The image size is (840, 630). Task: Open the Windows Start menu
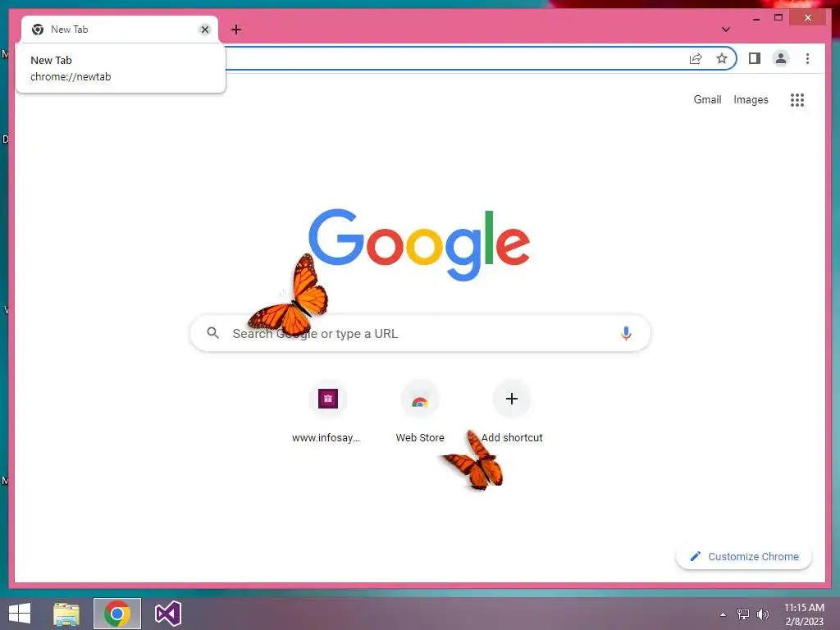[x=20, y=614]
